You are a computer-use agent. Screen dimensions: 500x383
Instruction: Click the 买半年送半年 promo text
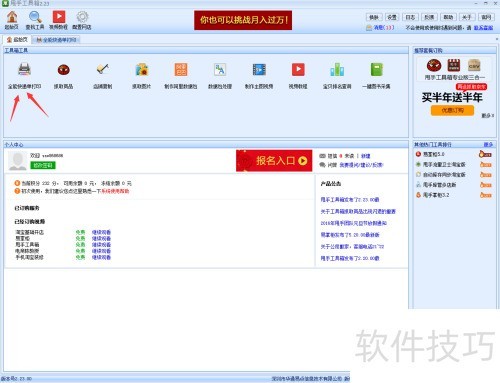pyautogui.click(x=452, y=97)
